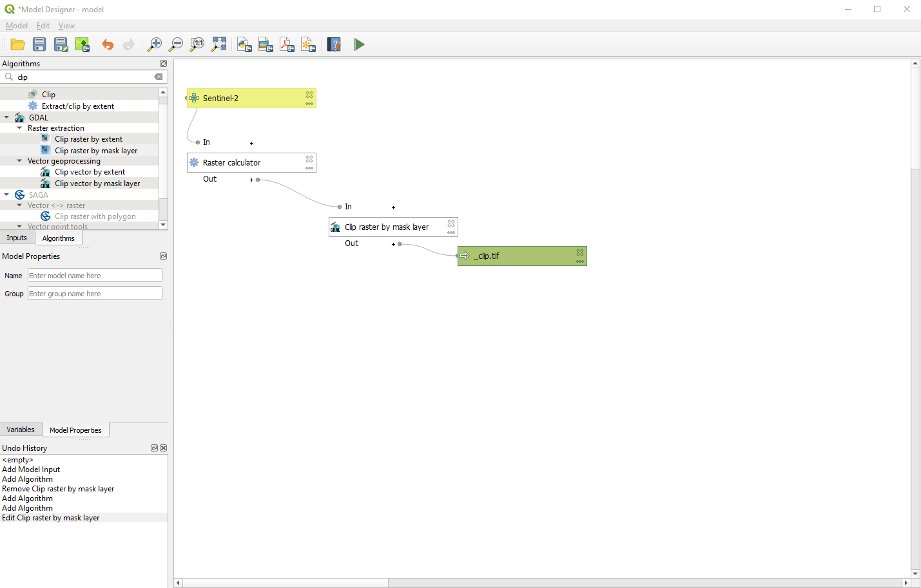Export model as PDF

pyautogui.click(x=287, y=44)
